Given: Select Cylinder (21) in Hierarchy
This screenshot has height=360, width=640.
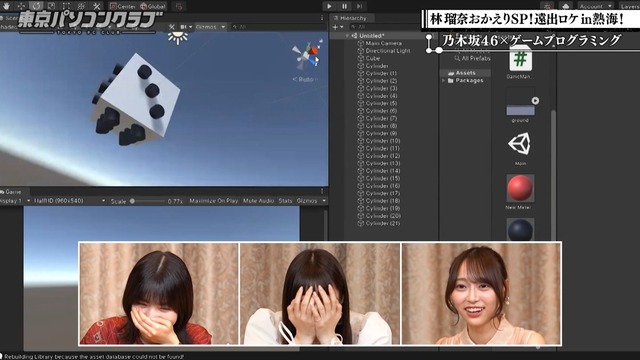Looking at the screenshot, I should 382,223.
